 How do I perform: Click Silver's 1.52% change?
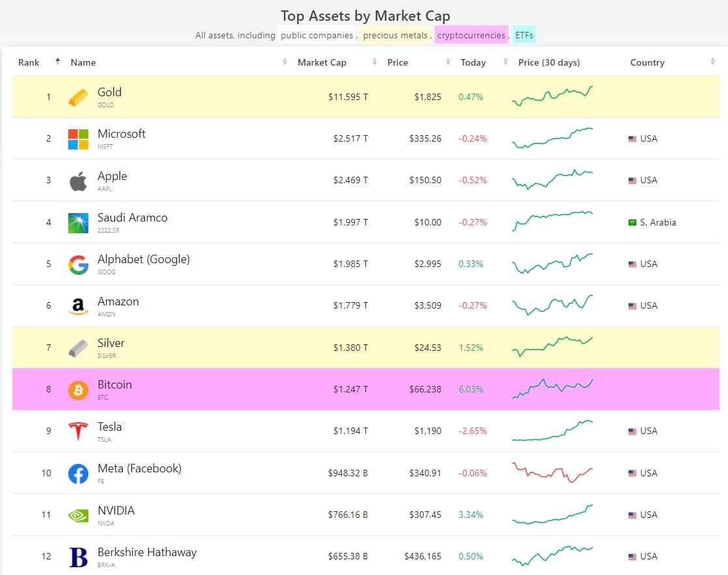471,348
